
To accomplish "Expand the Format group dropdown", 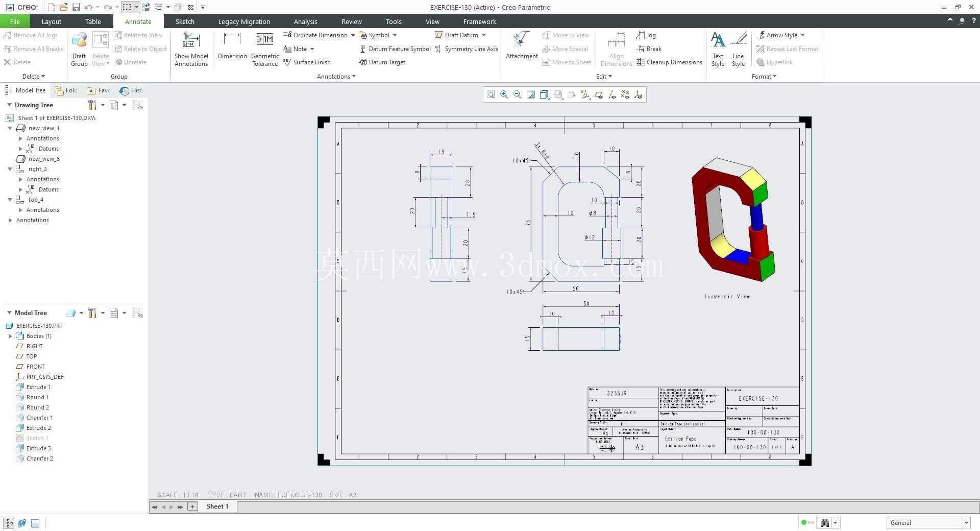I will click(764, 77).
